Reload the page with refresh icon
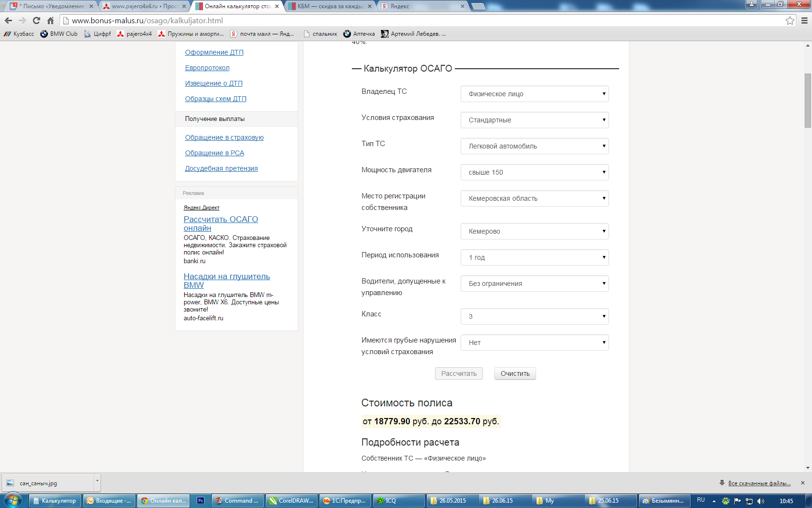 click(x=36, y=20)
